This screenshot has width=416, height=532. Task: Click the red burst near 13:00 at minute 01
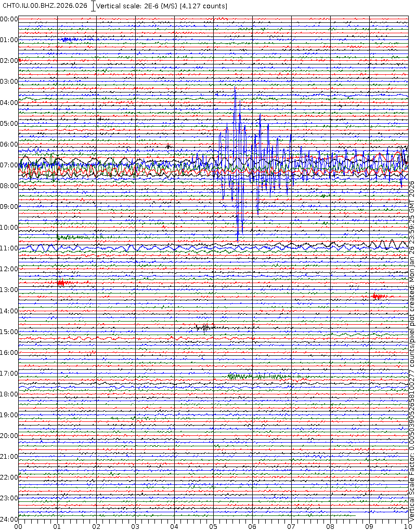[61, 283]
